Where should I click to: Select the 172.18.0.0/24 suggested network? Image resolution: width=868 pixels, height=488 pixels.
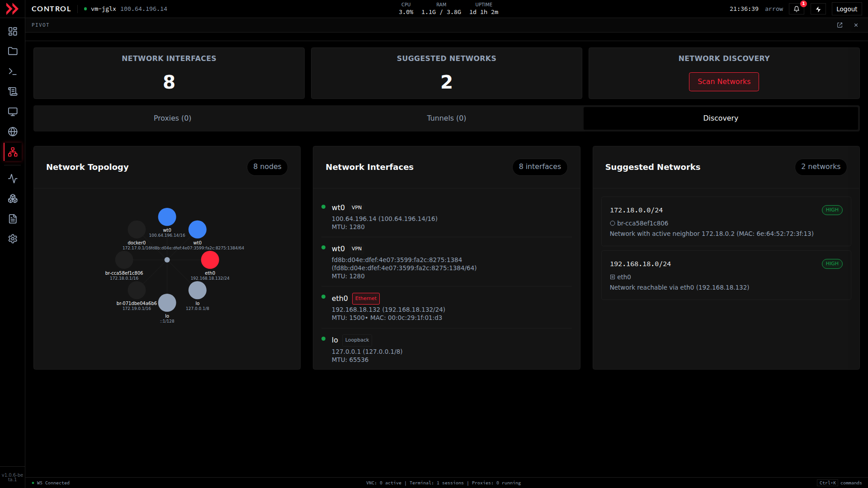(x=726, y=221)
